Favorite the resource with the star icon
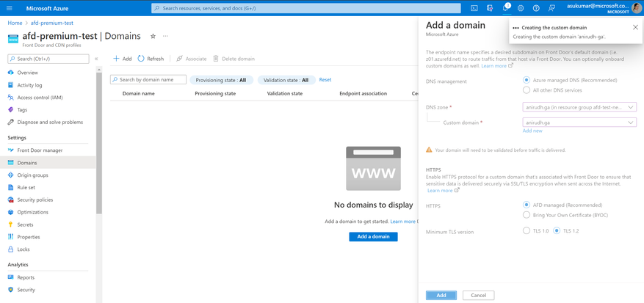Screen dimensions: 644x303 [x=153, y=36]
